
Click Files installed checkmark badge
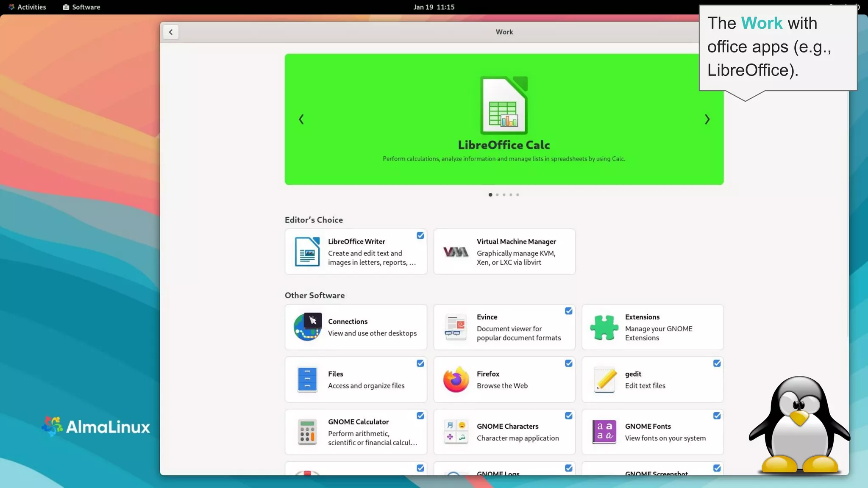[x=420, y=363]
